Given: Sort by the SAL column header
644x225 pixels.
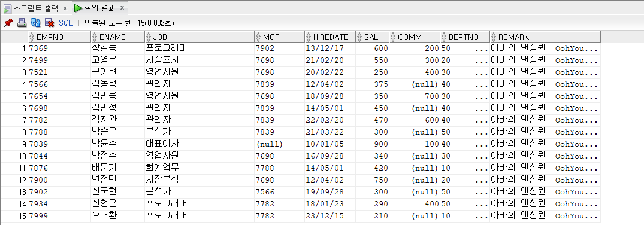Looking at the screenshot, I should click(372, 37).
